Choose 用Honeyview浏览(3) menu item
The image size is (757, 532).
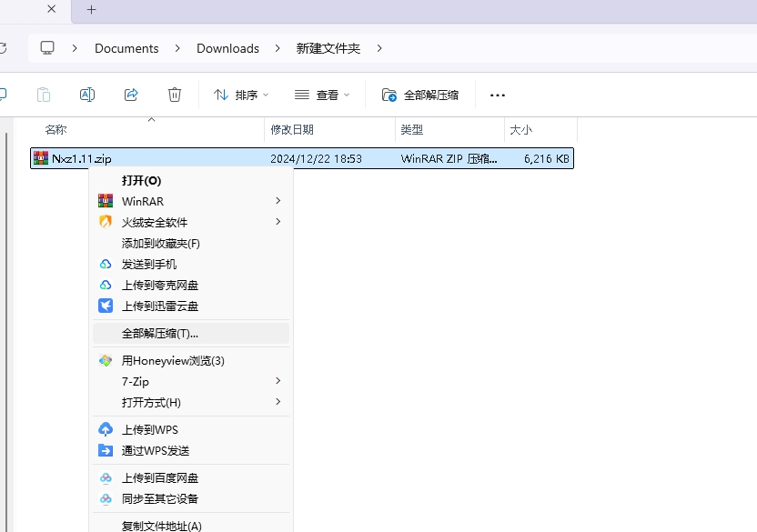[x=191, y=361]
